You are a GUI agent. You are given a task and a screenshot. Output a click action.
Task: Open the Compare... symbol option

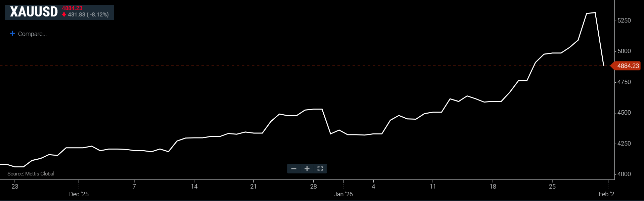click(x=32, y=34)
